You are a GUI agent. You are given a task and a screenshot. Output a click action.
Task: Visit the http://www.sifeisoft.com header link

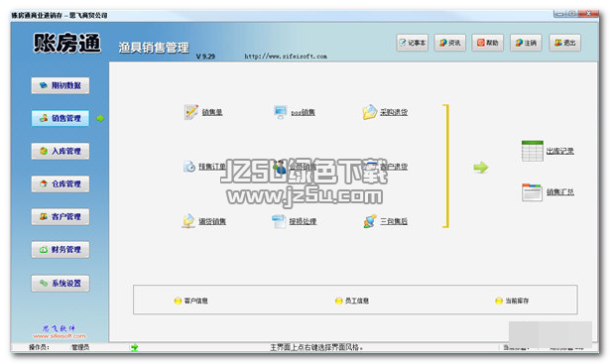click(286, 57)
